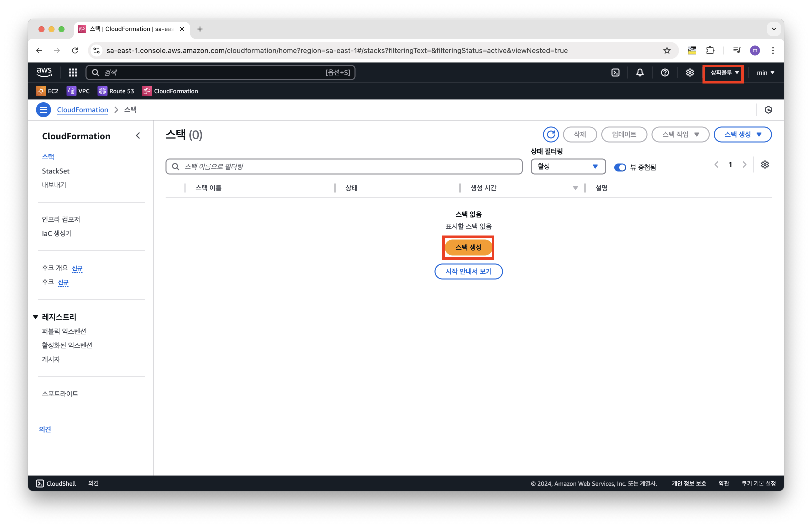This screenshot has height=528, width=812.
Task: Toggle the 뷰 중첩됨 switch
Action: [620, 167]
